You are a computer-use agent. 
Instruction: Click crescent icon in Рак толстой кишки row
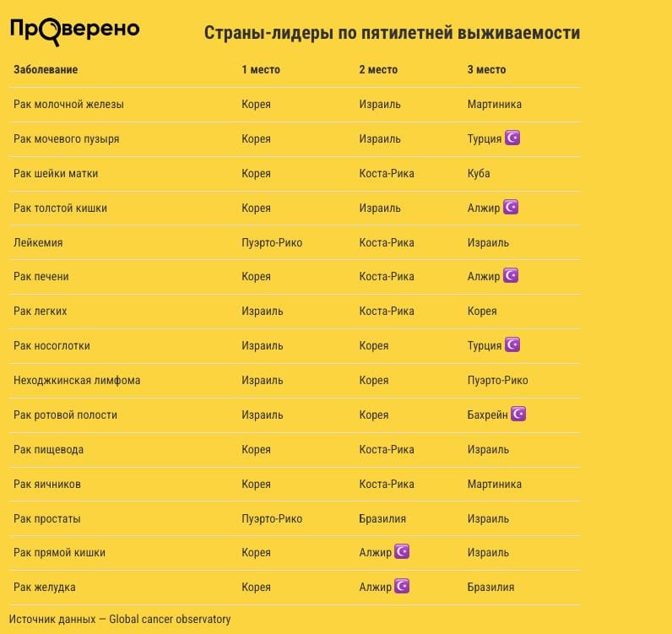click(x=510, y=207)
